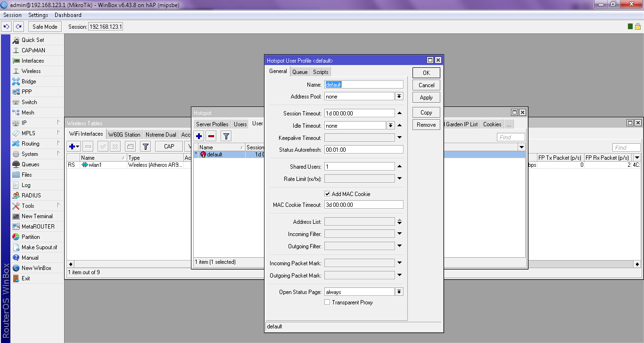Launch New WinBox from the sidebar
The image size is (644, 343).
click(x=37, y=268)
